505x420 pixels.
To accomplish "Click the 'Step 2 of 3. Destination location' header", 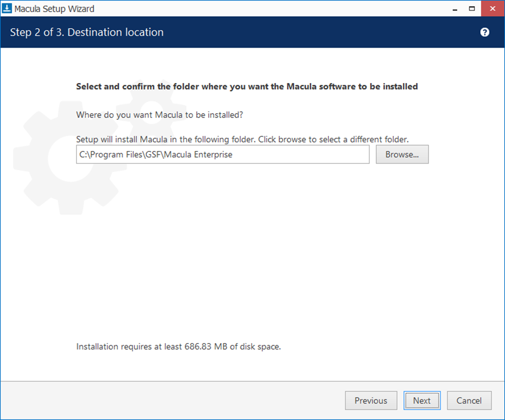I will pos(87,32).
